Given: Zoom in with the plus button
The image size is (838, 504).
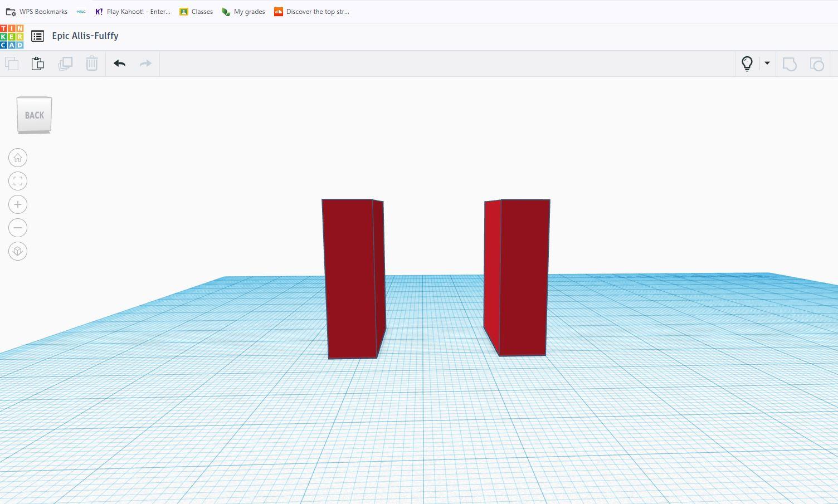Looking at the screenshot, I should tap(18, 204).
